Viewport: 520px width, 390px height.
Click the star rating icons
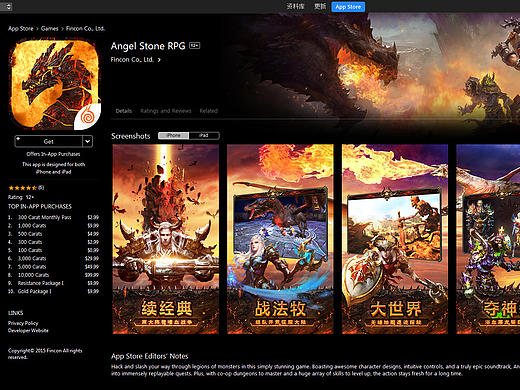pyautogui.click(x=23, y=188)
